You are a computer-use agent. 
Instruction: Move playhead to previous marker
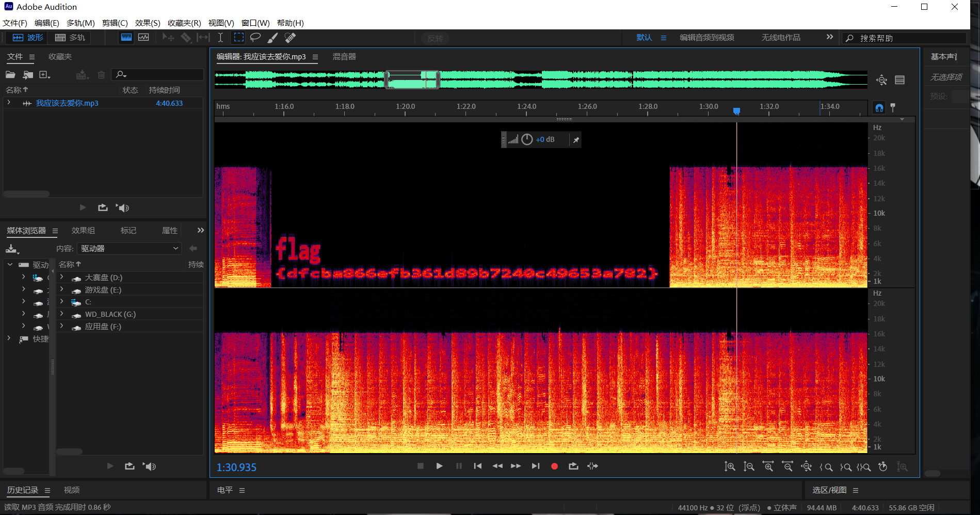tap(478, 466)
